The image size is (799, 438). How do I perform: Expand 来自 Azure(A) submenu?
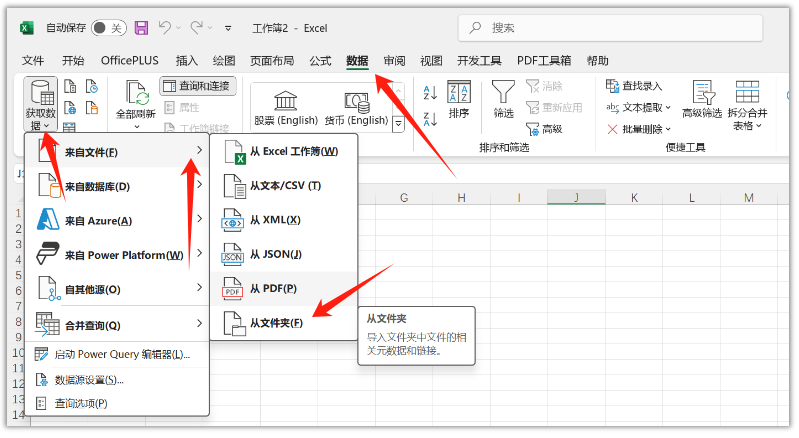(117, 220)
